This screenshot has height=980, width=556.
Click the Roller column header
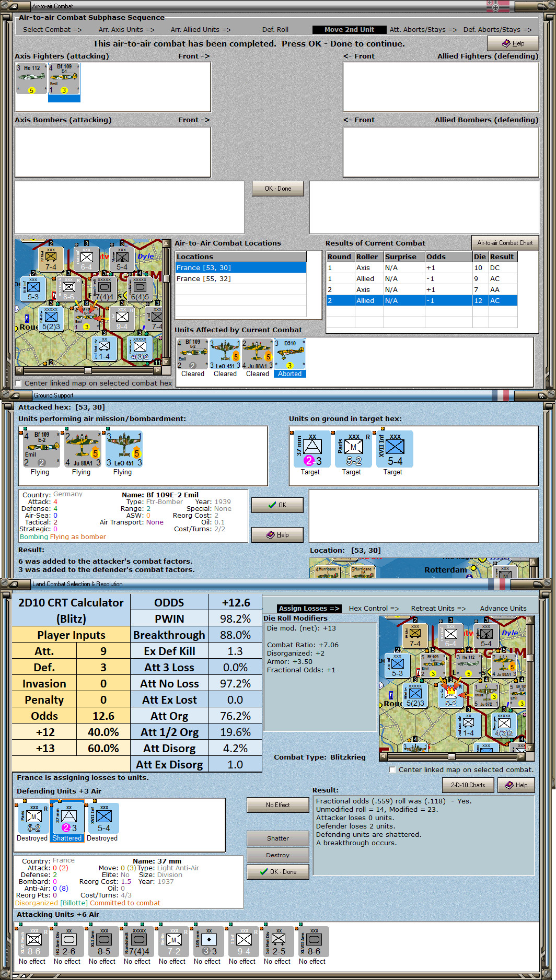[x=368, y=257]
